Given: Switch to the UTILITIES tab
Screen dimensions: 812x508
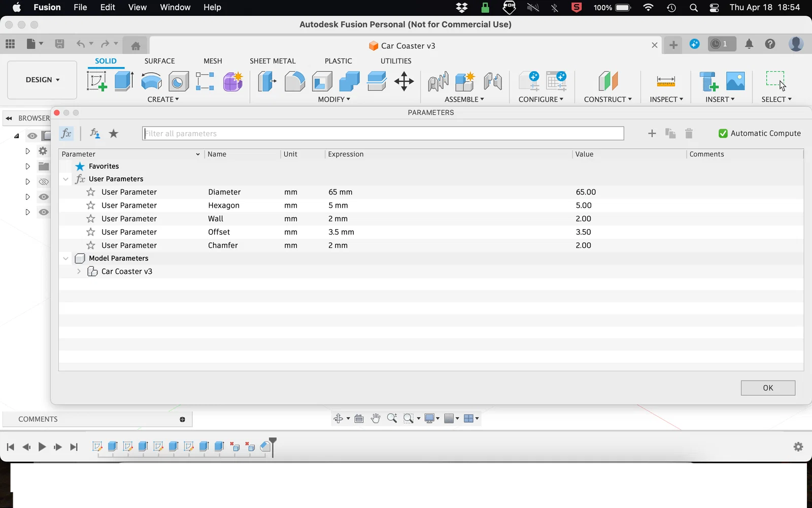Looking at the screenshot, I should click(396, 61).
